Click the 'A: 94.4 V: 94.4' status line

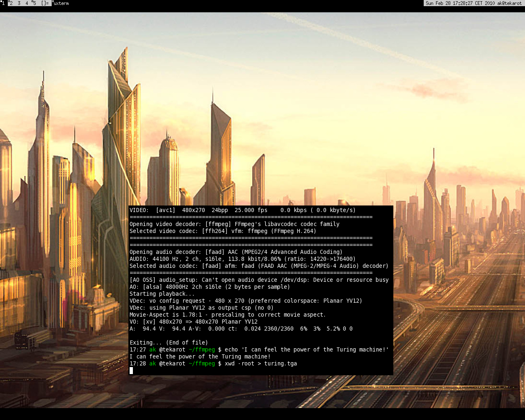pyautogui.click(x=241, y=329)
